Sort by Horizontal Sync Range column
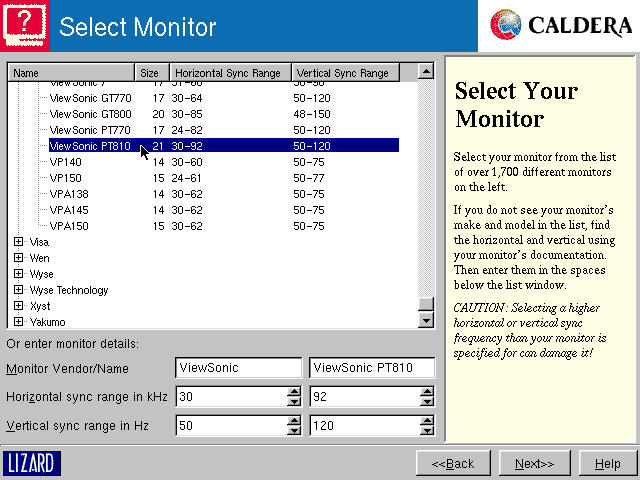Image resolution: width=640 pixels, height=480 pixels. pyautogui.click(x=230, y=73)
